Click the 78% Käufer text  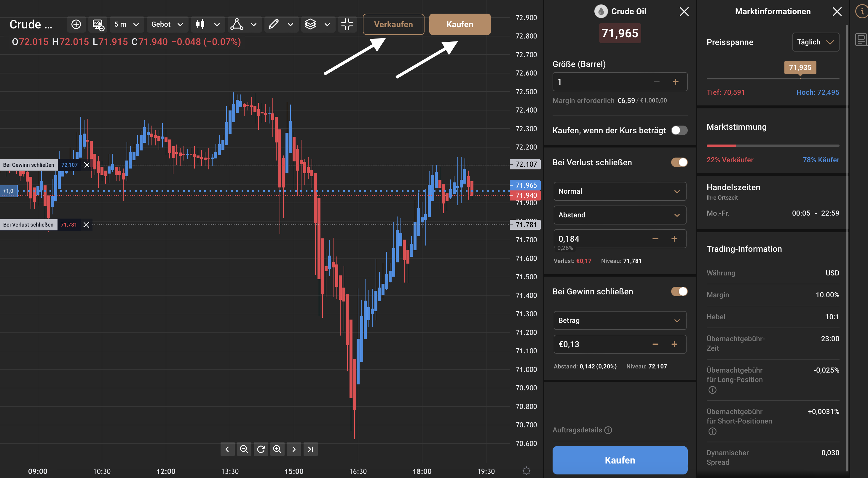tap(821, 160)
